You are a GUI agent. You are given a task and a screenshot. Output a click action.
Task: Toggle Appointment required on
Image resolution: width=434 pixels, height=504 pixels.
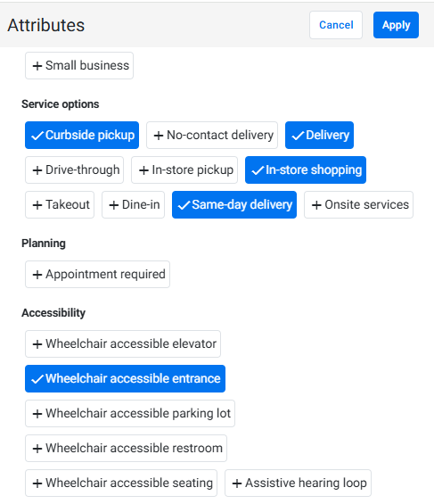98,274
